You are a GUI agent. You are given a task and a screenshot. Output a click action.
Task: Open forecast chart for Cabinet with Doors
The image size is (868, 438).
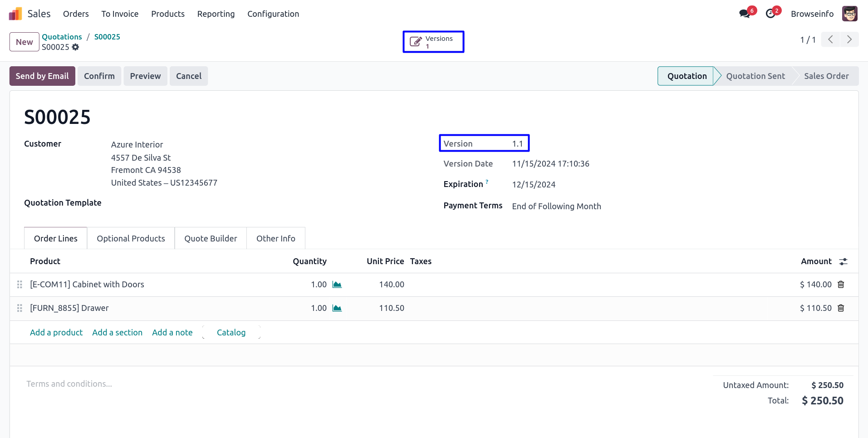coord(337,285)
